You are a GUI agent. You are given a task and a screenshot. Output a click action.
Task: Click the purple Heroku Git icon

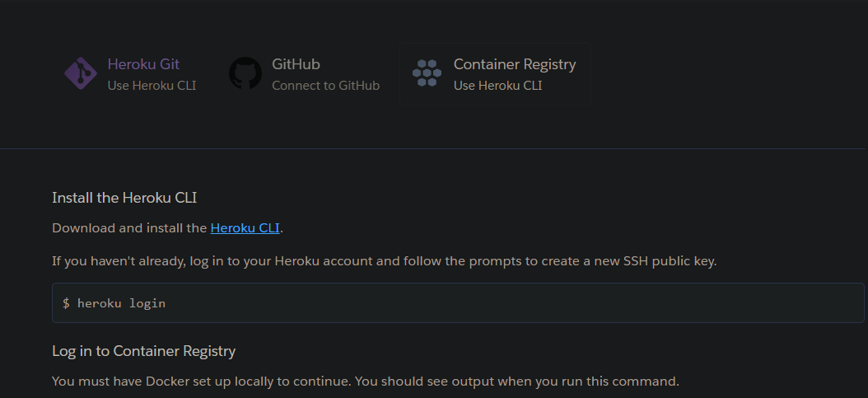[x=81, y=74]
